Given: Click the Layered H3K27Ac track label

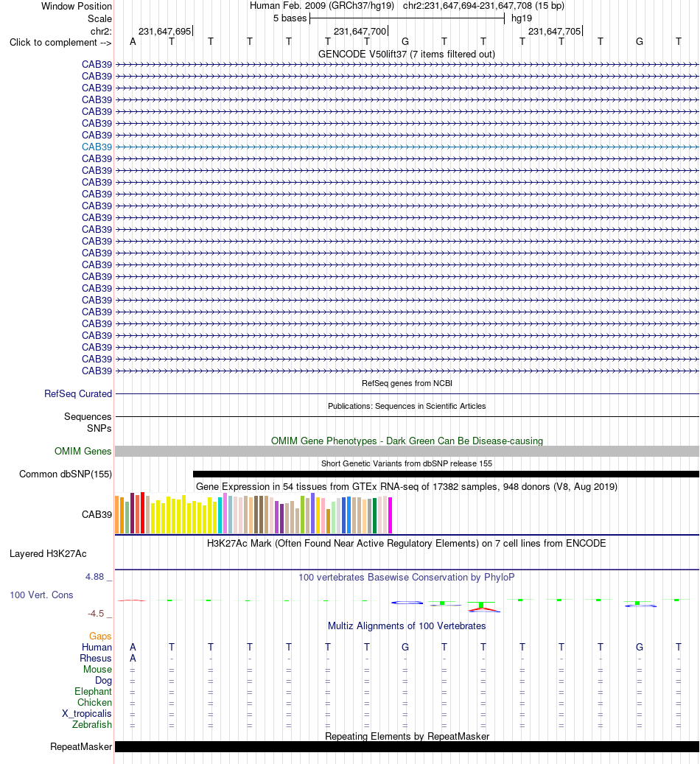Looking at the screenshot, I should tap(48, 553).
